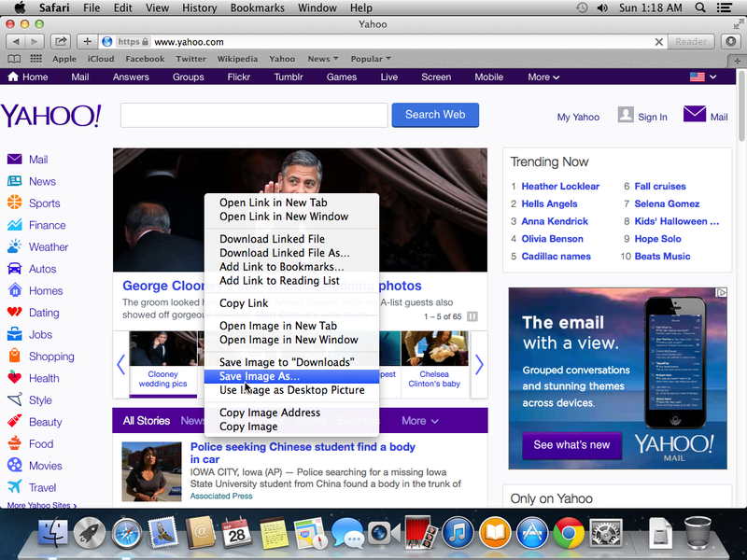Expand the More menu in Yahoo navigation bar
Screen dimensions: 747x560
[x=543, y=77]
